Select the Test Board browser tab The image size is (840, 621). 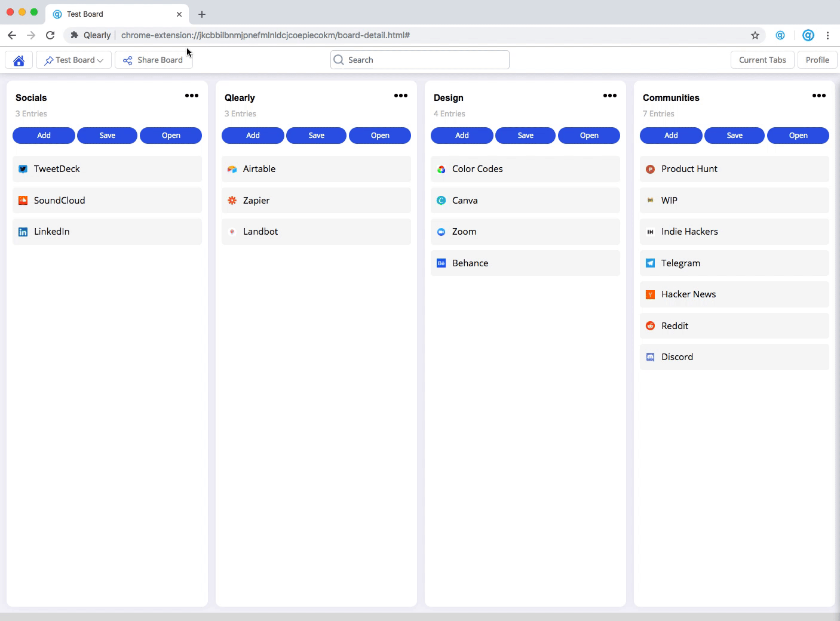pyautogui.click(x=117, y=14)
